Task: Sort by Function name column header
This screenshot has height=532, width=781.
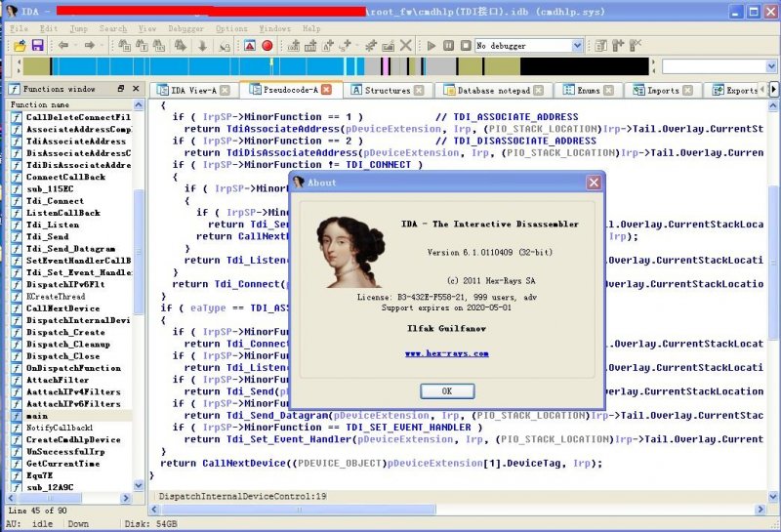Action: tap(69, 104)
